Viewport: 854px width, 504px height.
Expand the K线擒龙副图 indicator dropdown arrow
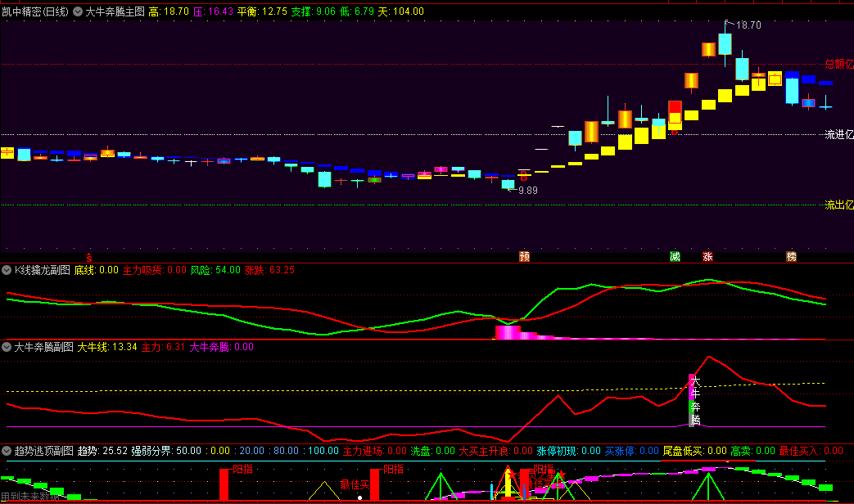(x=7, y=270)
